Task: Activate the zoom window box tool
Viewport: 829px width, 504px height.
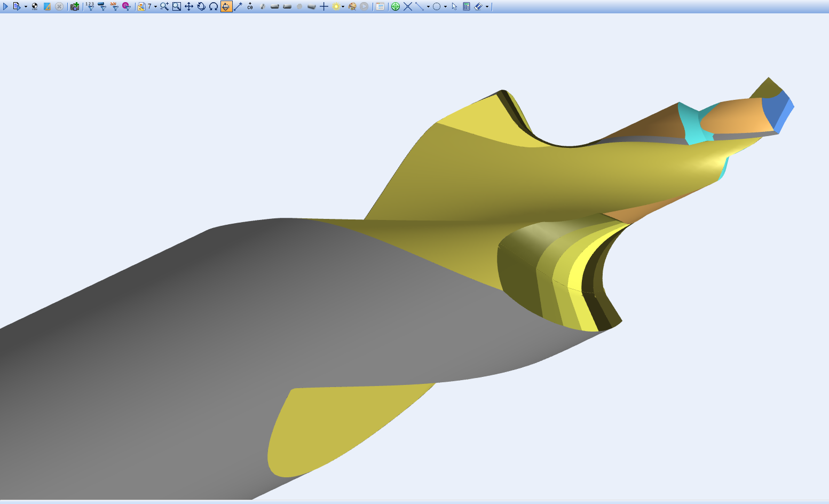Action: 177,6
